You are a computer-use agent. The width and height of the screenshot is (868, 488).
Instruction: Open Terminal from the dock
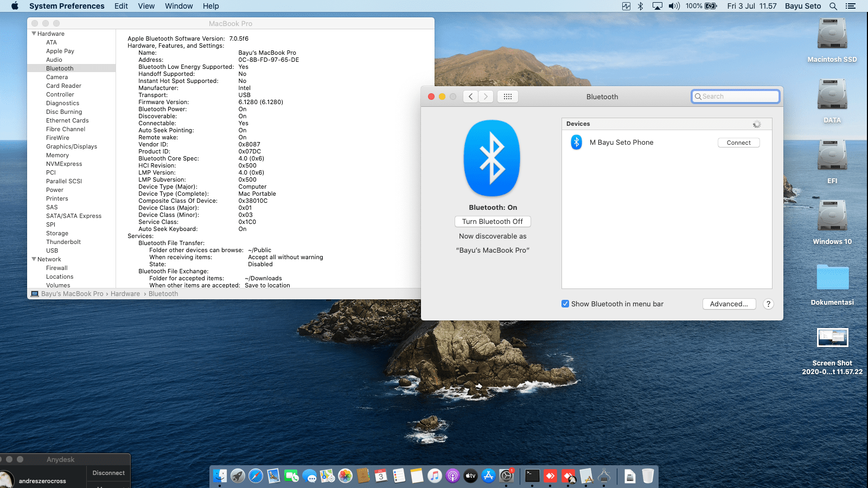(532, 476)
